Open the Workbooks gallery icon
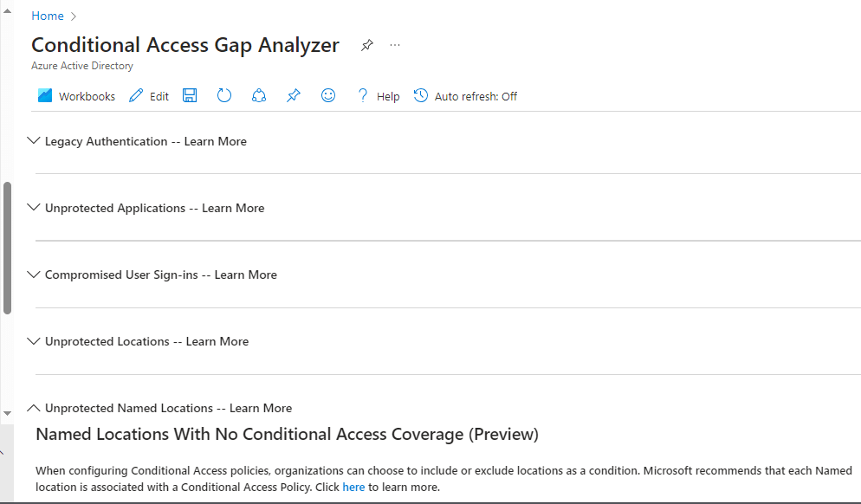 [45, 96]
